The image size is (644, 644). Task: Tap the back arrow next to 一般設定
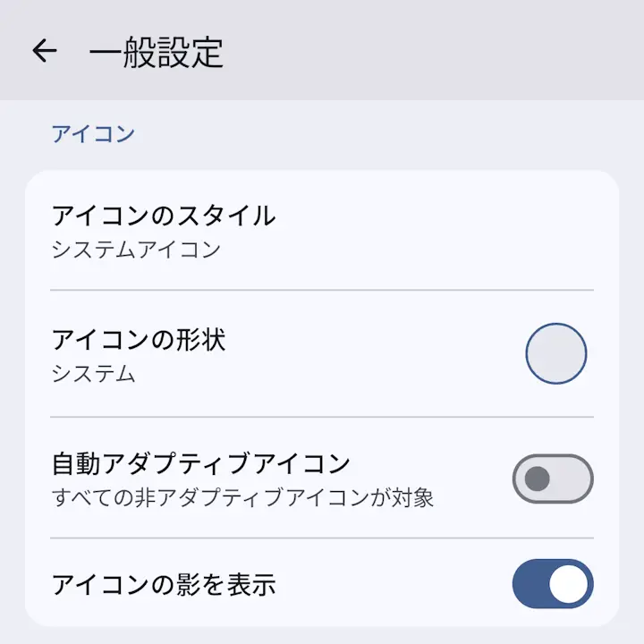(x=45, y=50)
